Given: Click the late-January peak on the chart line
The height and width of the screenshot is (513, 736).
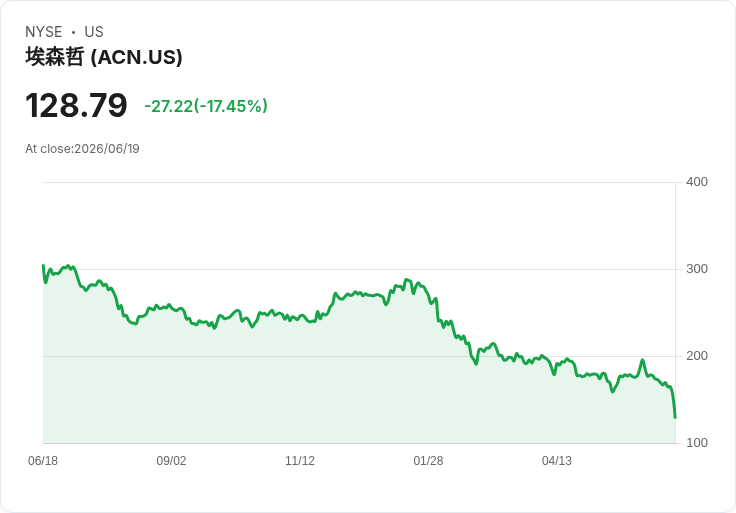Looking at the screenshot, I should pos(406,280).
